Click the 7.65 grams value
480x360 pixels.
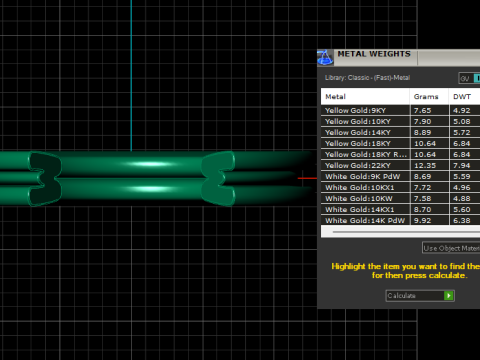coord(422,110)
